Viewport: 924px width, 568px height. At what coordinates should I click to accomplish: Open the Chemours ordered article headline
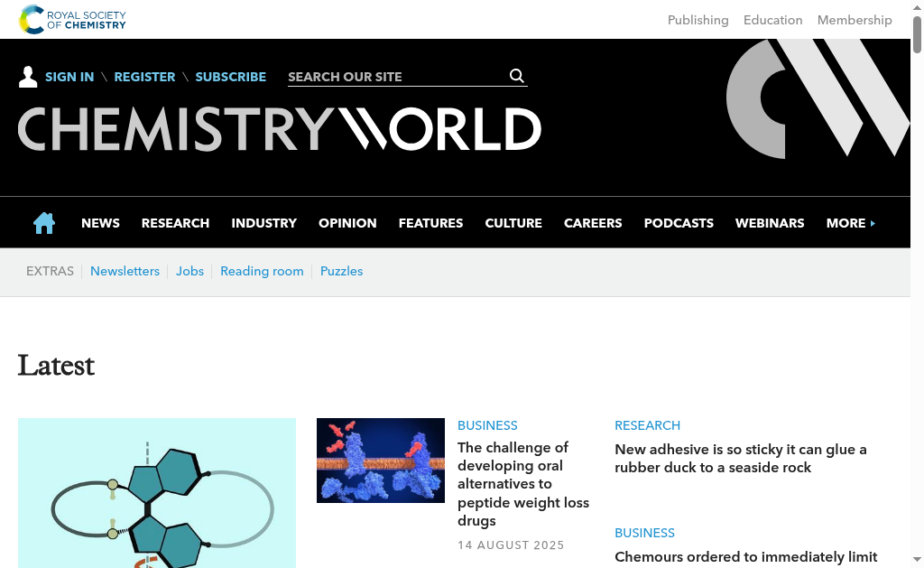coord(746,557)
